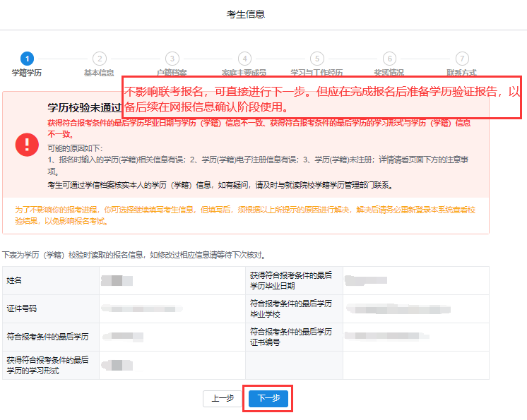Select the step 2 circle icon

(100, 59)
